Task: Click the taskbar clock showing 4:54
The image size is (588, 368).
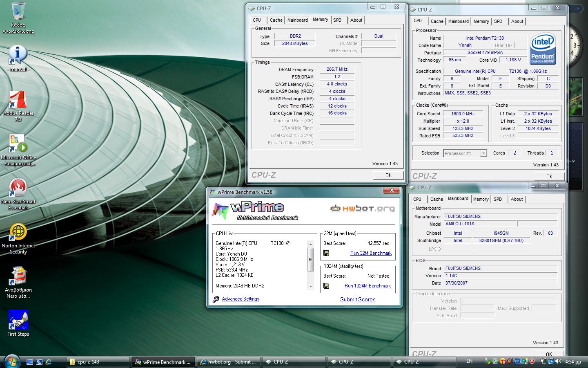Action: [x=573, y=361]
